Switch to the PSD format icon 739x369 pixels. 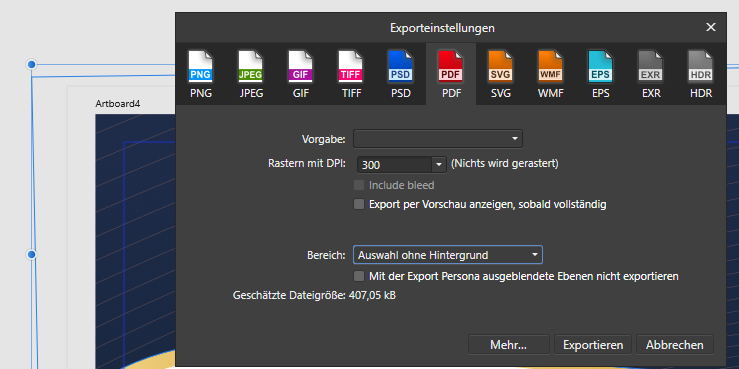pyautogui.click(x=401, y=67)
